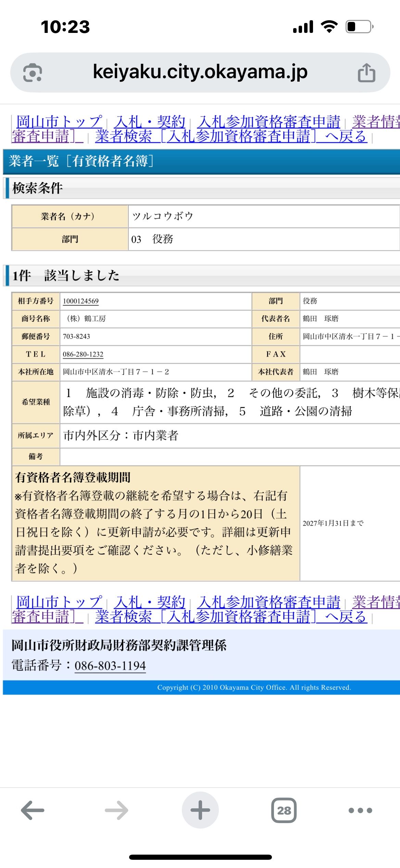Open the bottom 入札・契約 link
This screenshot has height=868, width=400.
(150, 602)
